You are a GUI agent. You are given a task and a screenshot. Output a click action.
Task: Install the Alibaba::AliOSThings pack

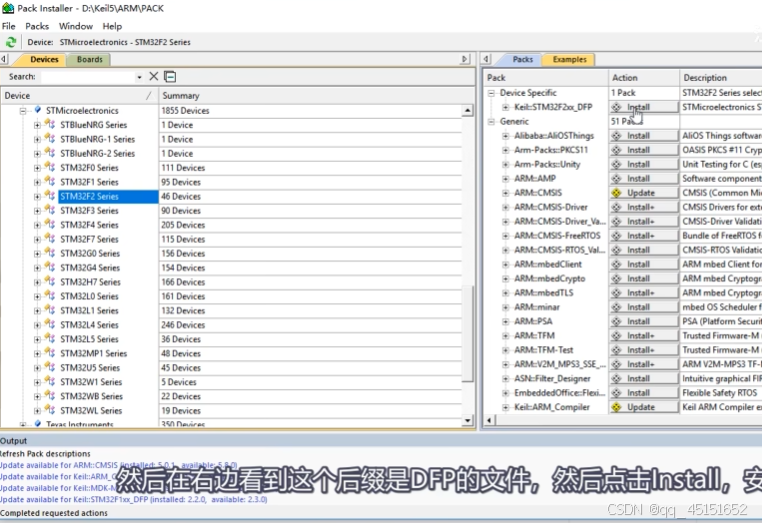644,136
